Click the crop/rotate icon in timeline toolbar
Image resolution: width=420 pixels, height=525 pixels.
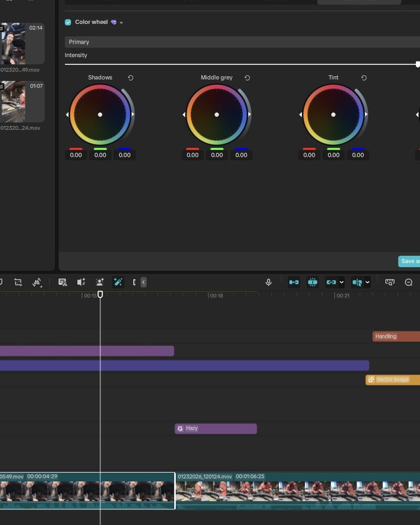[x=18, y=282]
